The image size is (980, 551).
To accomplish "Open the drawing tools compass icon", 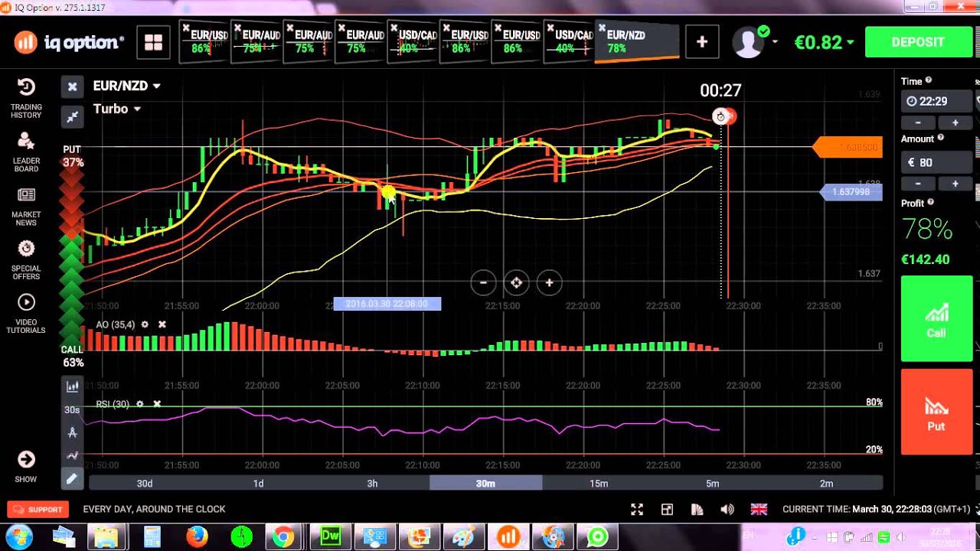I will [72, 432].
